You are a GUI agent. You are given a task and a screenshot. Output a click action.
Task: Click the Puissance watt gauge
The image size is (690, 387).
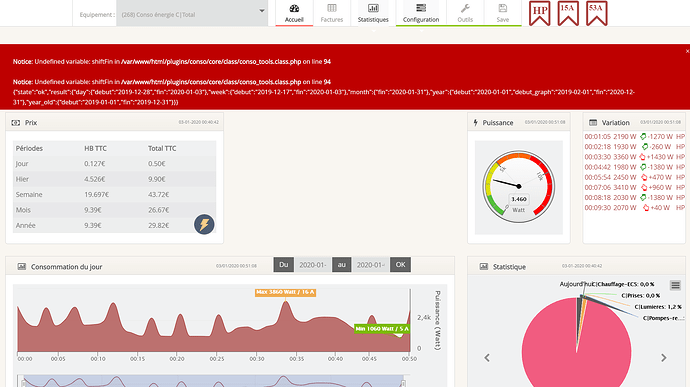(519, 187)
